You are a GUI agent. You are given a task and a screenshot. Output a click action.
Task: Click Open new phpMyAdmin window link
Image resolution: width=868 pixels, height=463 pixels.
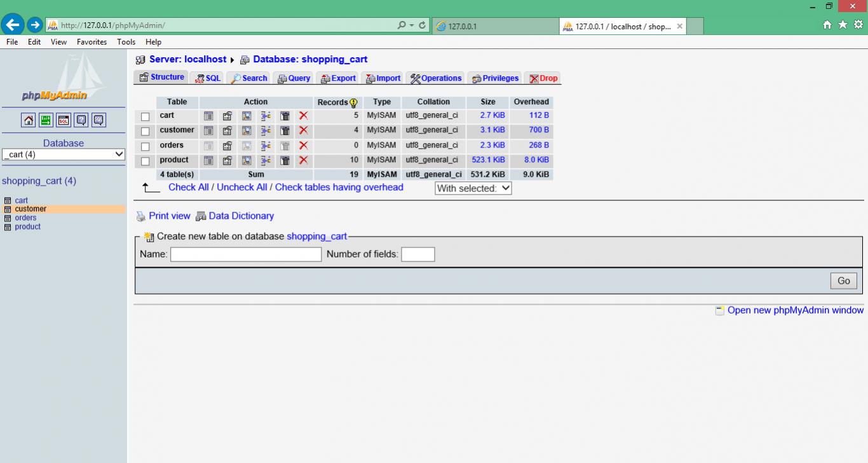pyautogui.click(x=795, y=310)
